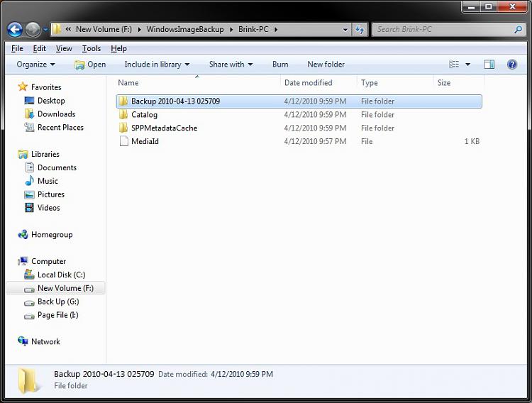Click the 1 KB size value of MediaId
This screenshot has width=532, height=403.
click(472, 141)
